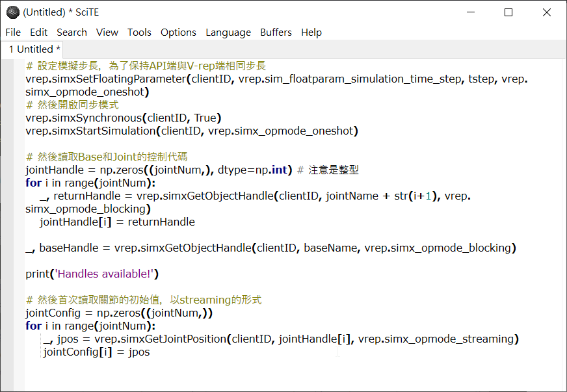The width and height of the screenshot is (567, 392).
Task: Click the SciTE application icon in title bar
Action: (x=12, y=12)
